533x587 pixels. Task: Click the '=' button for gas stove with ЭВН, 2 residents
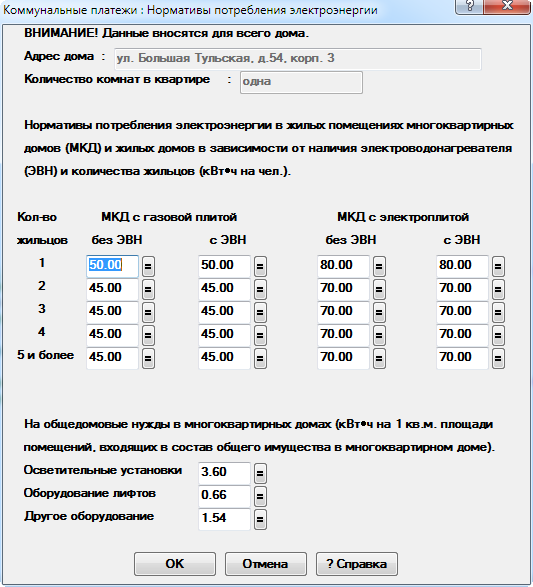click(260, 289)
